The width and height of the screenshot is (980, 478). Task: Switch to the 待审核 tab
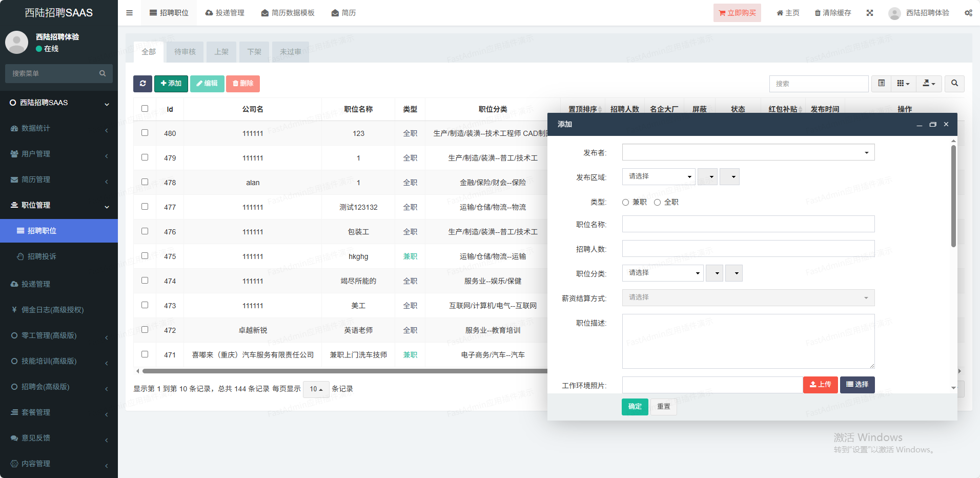(x=185, y=52)
